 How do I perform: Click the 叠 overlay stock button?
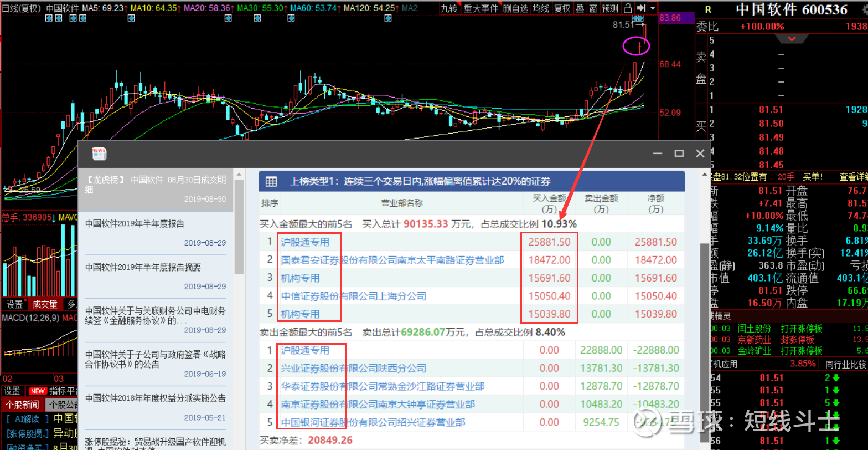(x=580, y=8)
